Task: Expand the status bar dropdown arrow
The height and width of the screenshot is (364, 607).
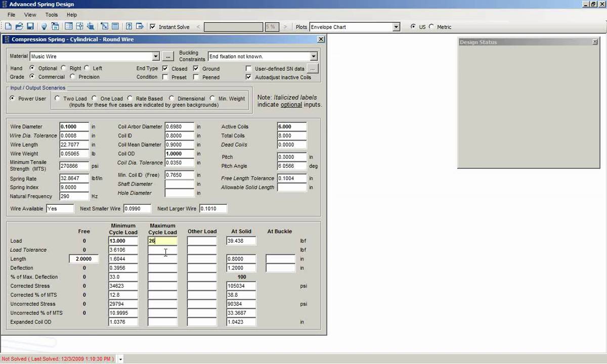Action: coord(120,359)
